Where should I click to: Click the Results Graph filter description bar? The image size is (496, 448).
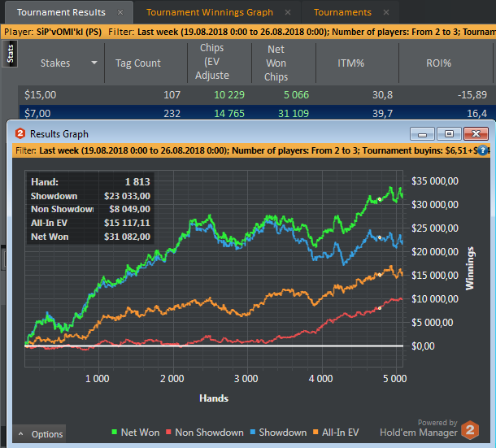[x=251, y=150]
